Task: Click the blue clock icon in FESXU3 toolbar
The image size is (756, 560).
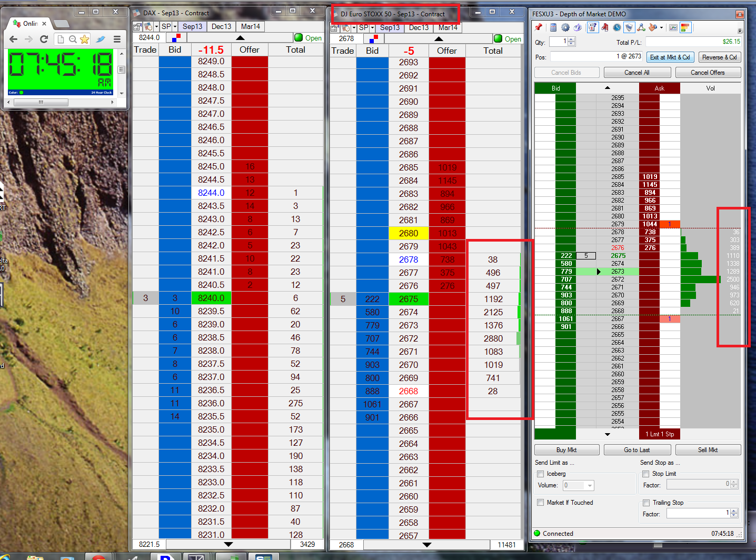Action: click(x=617, y=27)
